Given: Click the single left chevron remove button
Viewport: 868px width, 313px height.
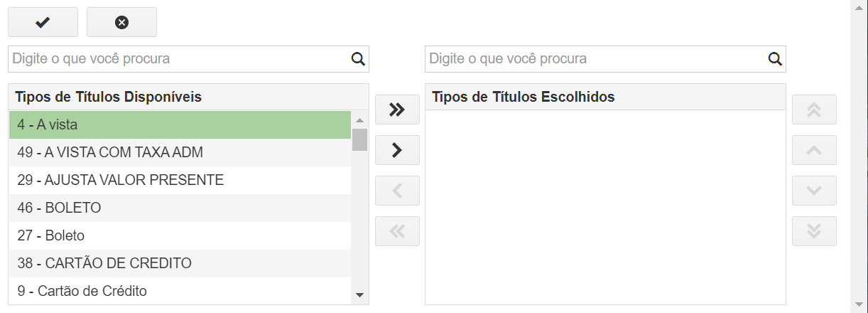Looking at the screenshot, I should pos(397,191).
